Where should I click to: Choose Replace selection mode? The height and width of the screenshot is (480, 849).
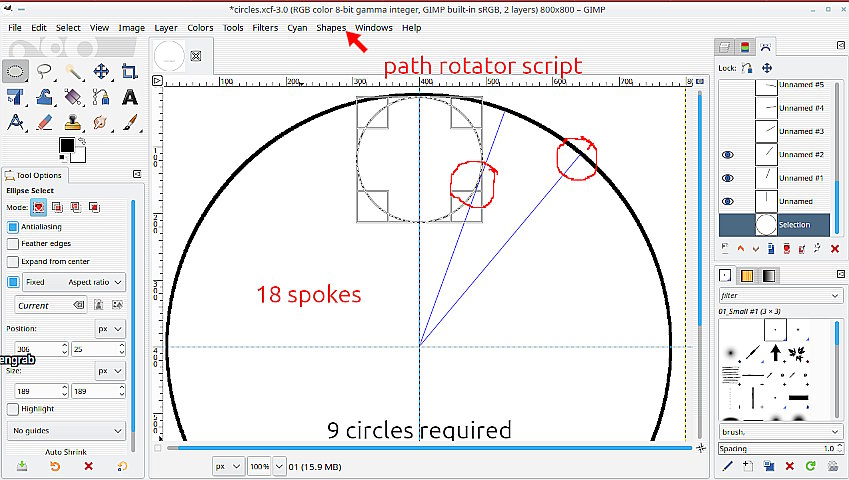pos(38,207)
